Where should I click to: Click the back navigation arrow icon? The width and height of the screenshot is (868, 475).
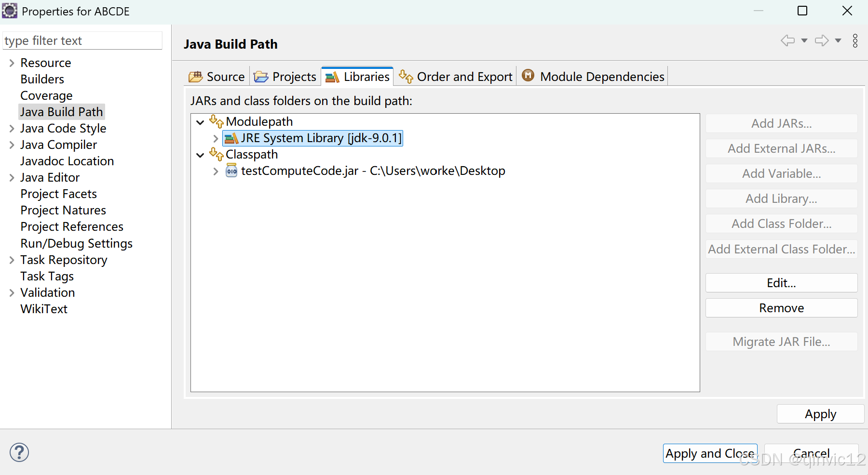tap(788, 40)
